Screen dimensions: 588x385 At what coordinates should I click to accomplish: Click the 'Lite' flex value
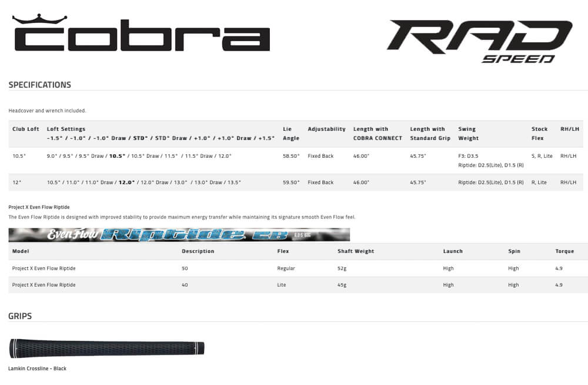click(282, 285)
